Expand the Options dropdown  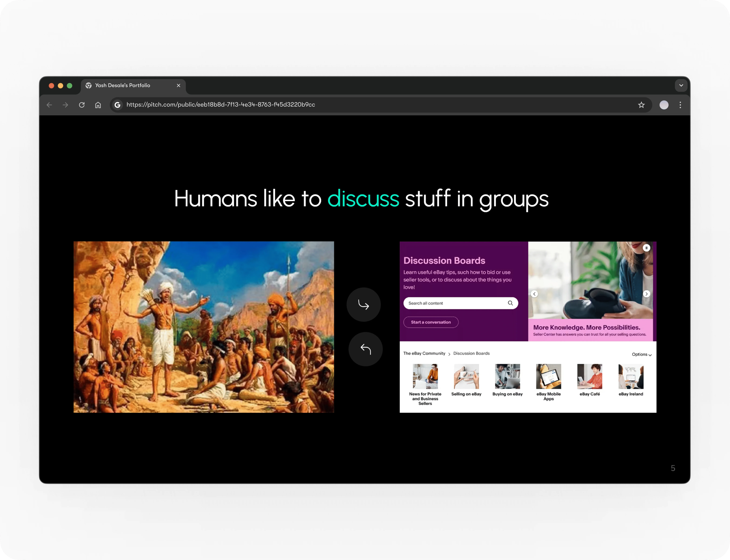click(641, 354)
